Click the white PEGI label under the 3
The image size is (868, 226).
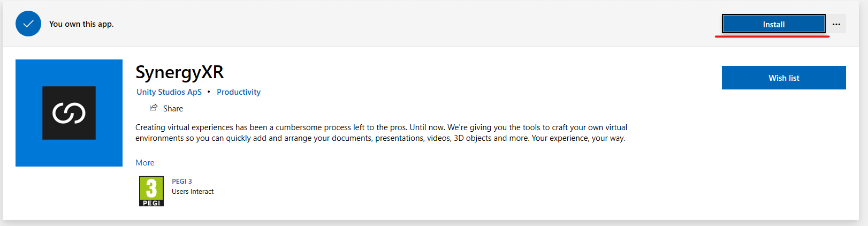tap(151, 203)
